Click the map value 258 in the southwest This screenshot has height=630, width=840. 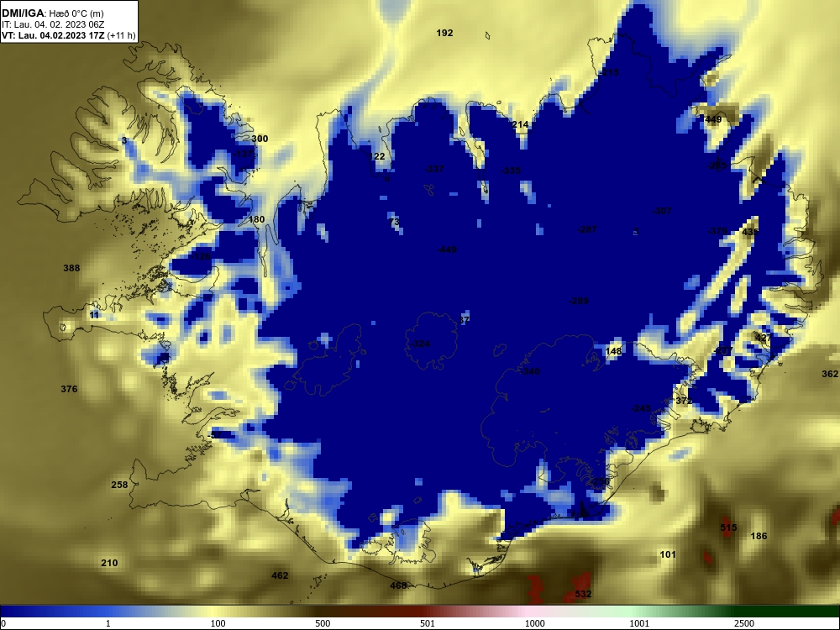[x=119, y=485]
